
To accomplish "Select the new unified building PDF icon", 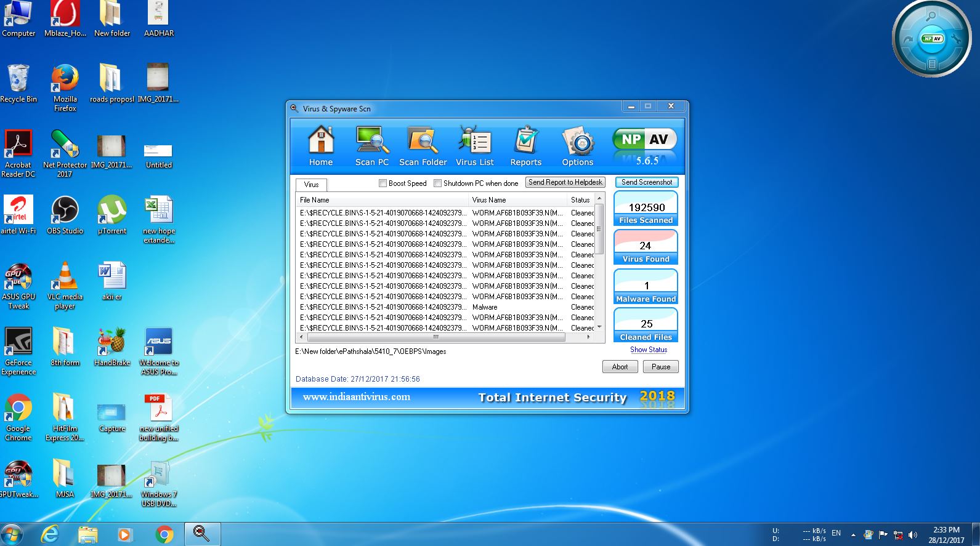I will coord(159,417).
